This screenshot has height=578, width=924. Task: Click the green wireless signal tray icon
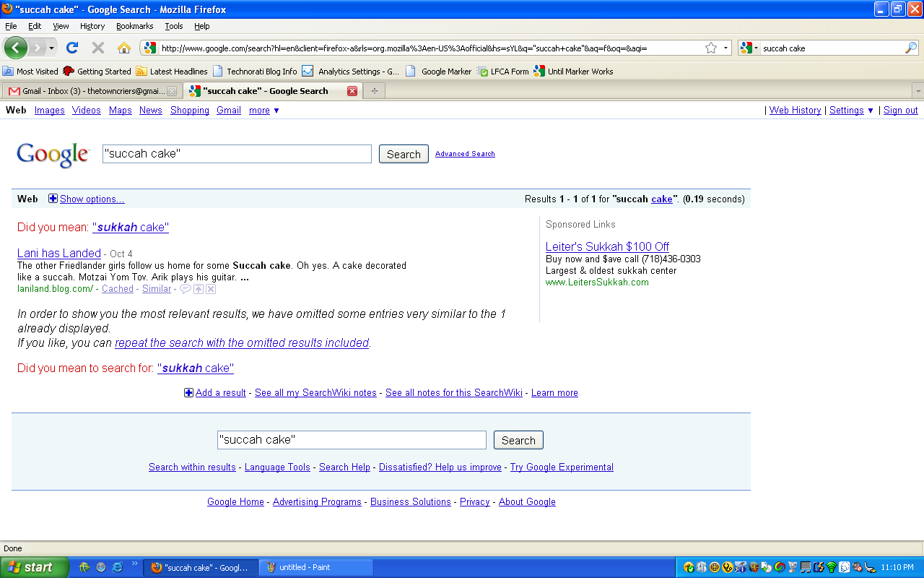(832, 567)
